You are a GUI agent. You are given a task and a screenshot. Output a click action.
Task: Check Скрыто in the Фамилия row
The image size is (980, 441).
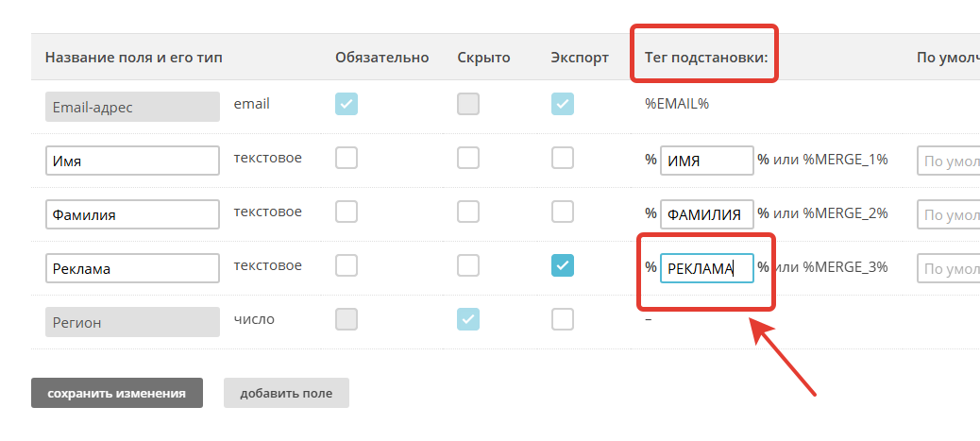pyautogui.click(x=468, y=212)
